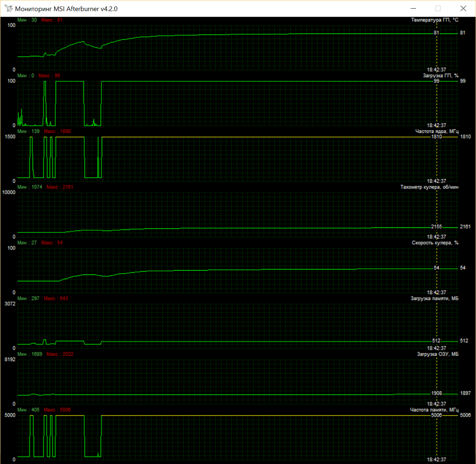Click the 'Мин : 1689' RAM usage minimum readout
Viewport: 476px width, 464px height.
(30, 354)
